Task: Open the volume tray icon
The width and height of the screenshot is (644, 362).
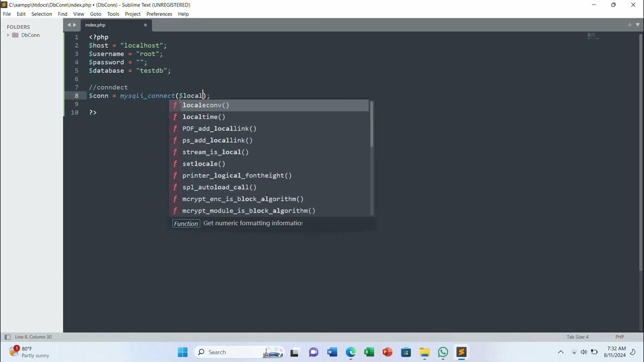Action: point(584,352)
